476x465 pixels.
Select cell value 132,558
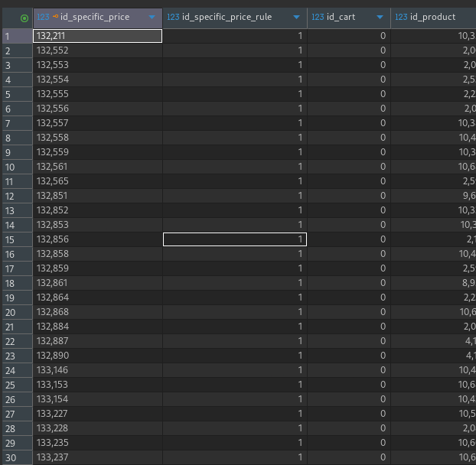click(x=98, y=138)
